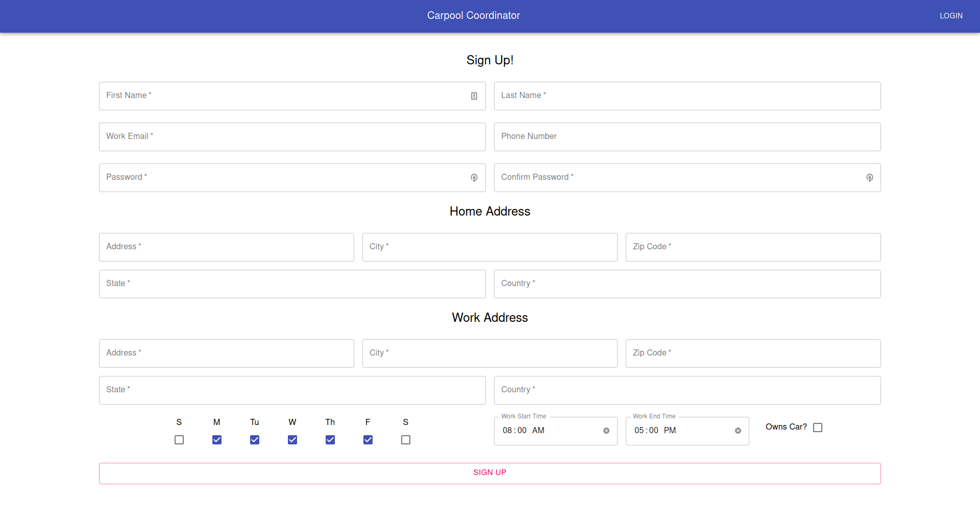Uncheck the Thursday (Th) checkbox

click(330, 440)
